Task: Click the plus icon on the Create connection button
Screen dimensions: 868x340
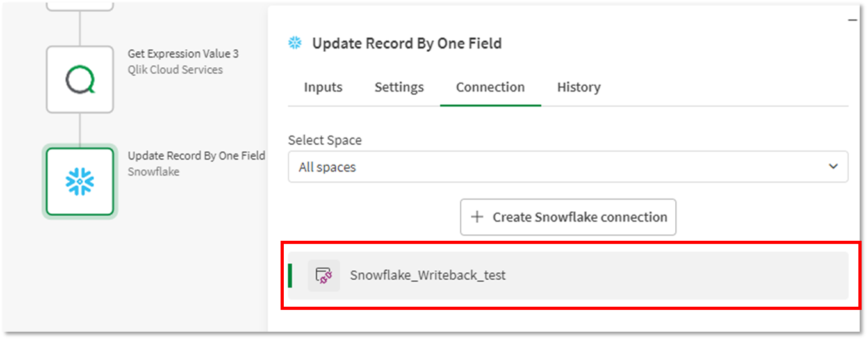Action: [x=477, y=217]
